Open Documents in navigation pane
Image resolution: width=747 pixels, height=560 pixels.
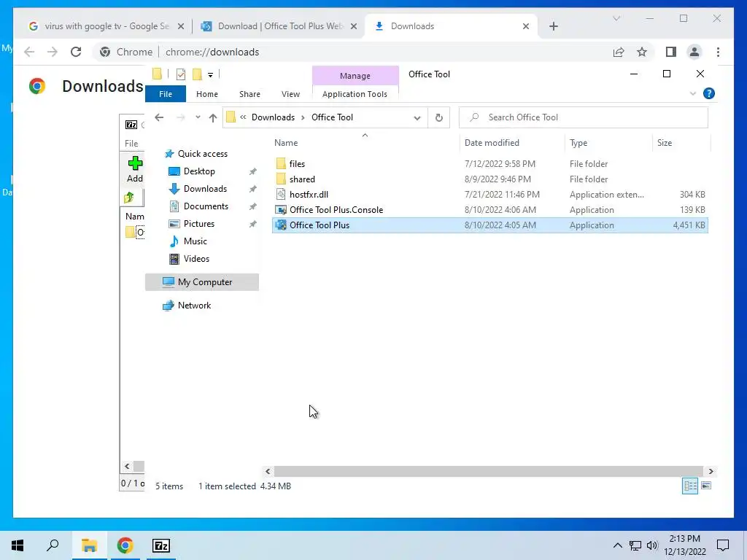[206, 206]
